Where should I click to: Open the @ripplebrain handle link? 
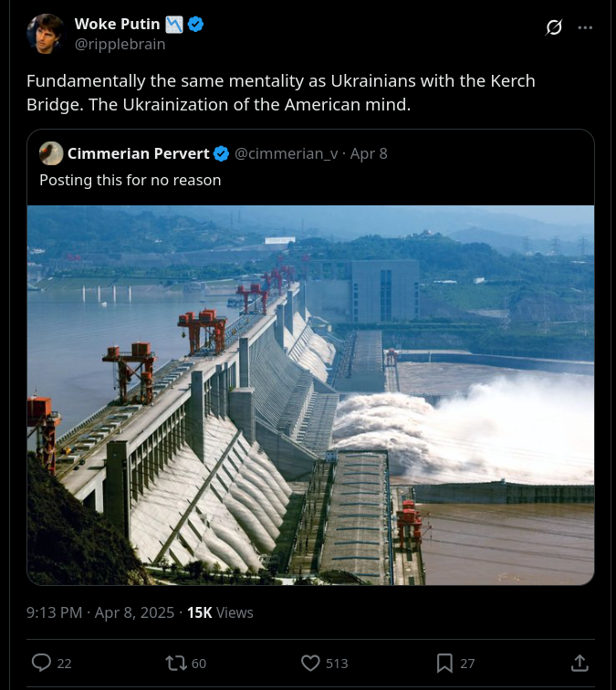pyautogui.click(x=120, y=44)
